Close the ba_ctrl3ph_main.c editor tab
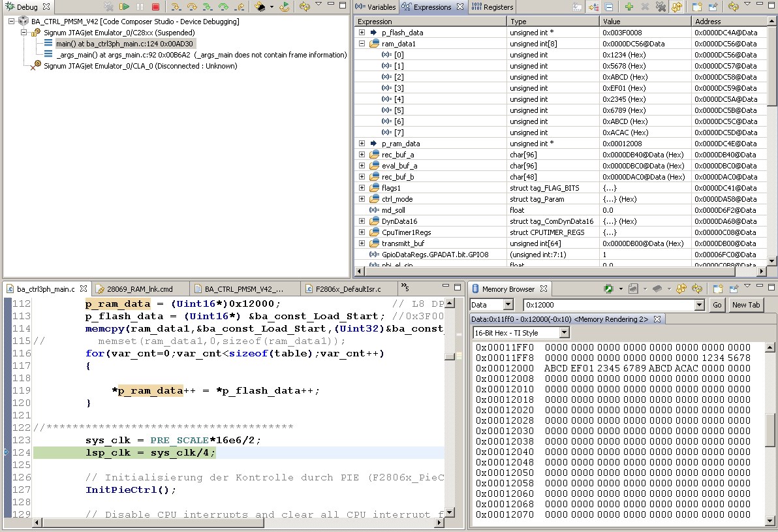Screen dimensions: 778x532 (84, 289)
